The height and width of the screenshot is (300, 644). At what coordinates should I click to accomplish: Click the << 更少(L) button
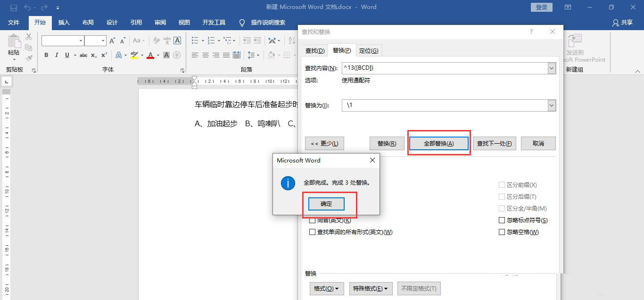pos(324,143)
